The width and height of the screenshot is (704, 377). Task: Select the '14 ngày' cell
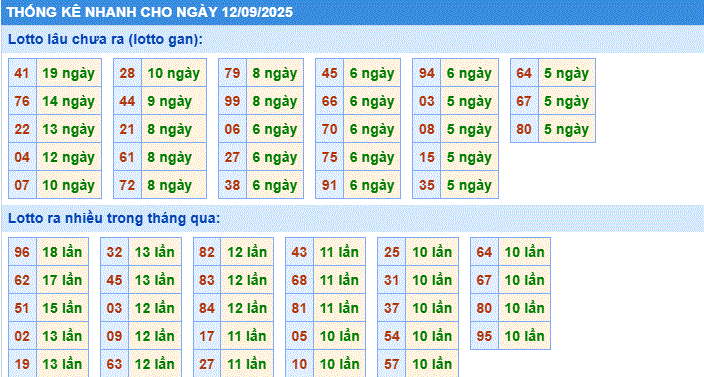(69, 101)
